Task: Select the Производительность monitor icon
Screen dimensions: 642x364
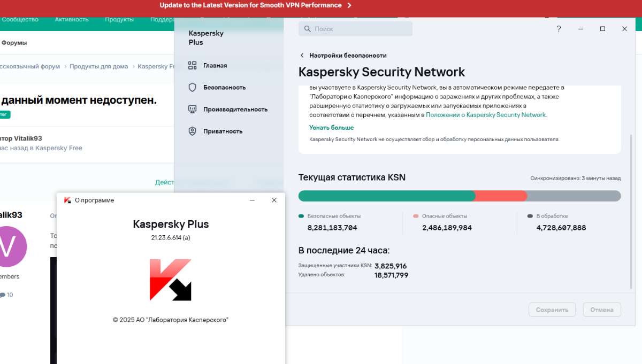Action: pos(193,109)
